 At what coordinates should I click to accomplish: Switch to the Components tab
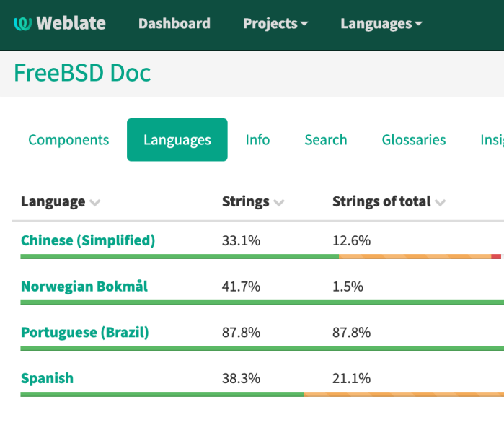68,139
